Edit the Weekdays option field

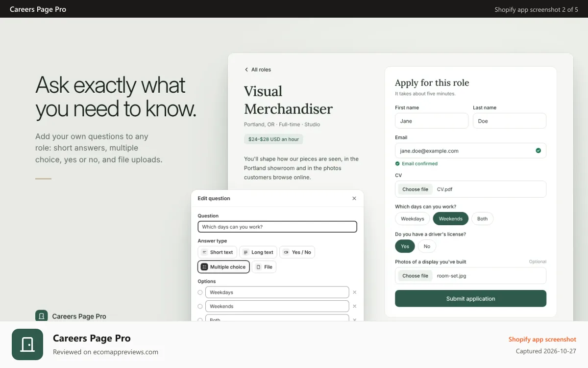[x=277, y=292]
